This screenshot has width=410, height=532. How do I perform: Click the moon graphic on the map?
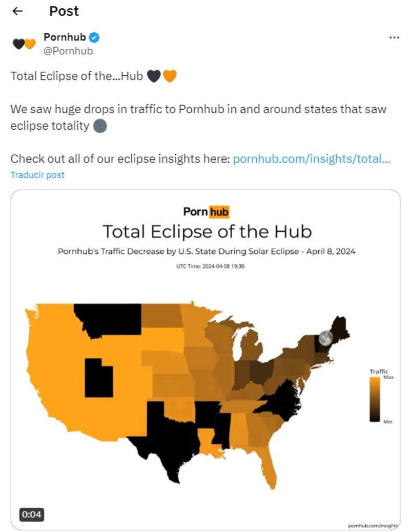tap(325, 337)
